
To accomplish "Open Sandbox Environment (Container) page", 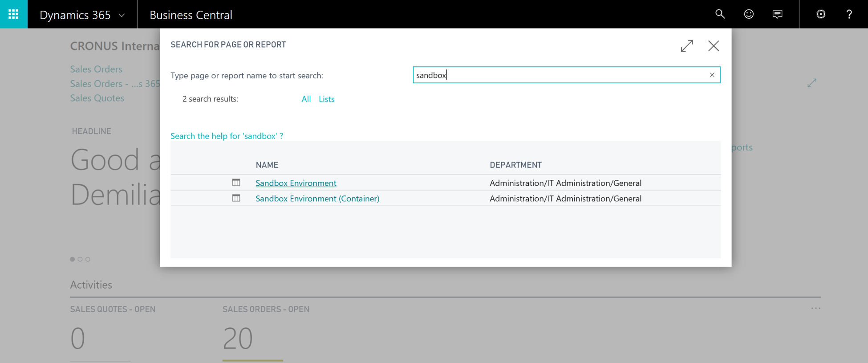I will point(317,199).
